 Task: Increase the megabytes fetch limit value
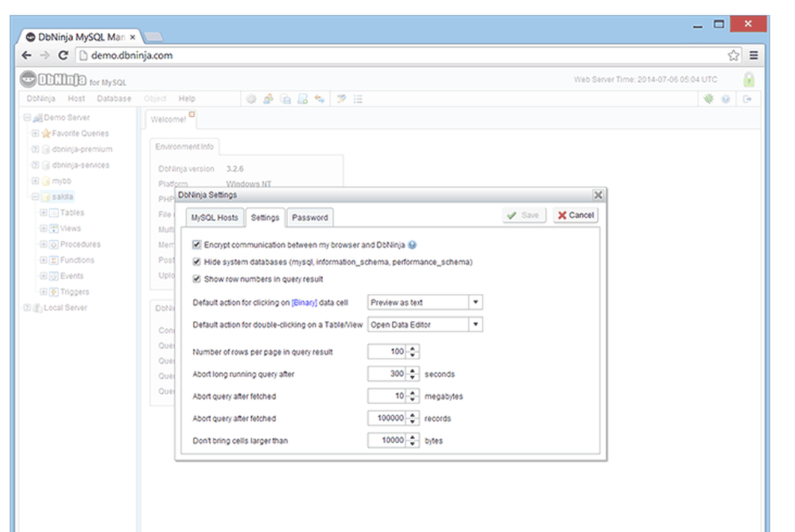click(x=413, y=393)
